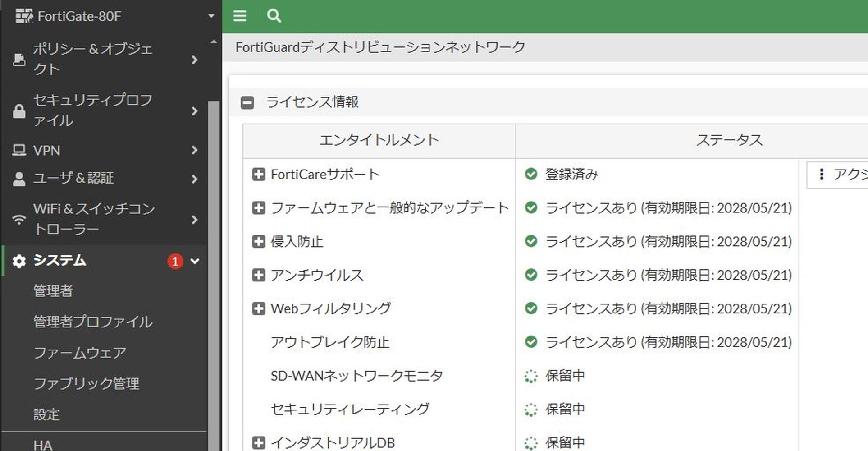The image size is (868, 451).
Task: Click the エンタイトルメント column header
Action: tap(379, 141)
